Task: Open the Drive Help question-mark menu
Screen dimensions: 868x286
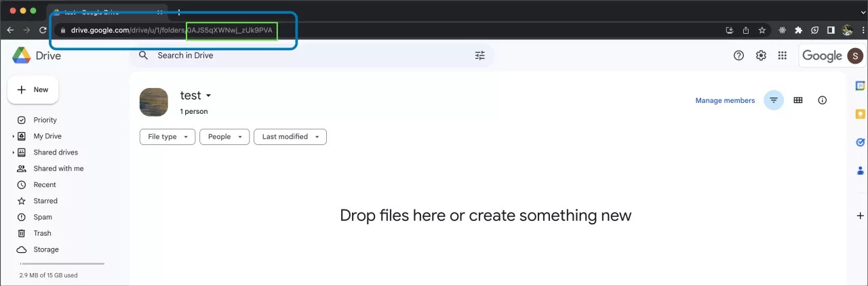Action: point(739,56)
